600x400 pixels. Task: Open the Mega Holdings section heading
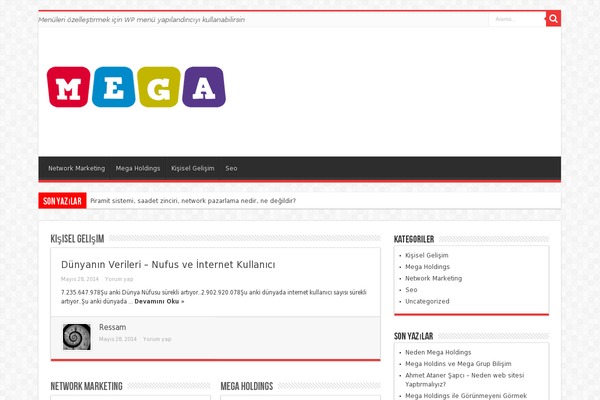tap(247, 386)
